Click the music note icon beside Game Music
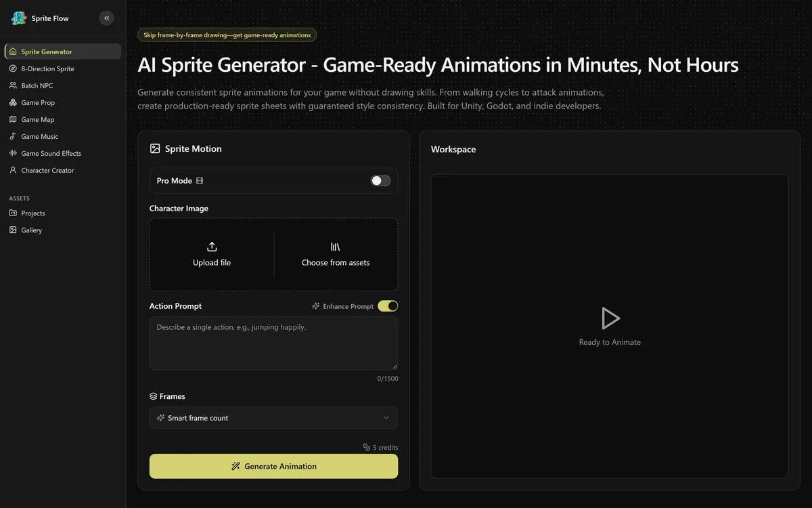812x508 pixels. [x=13, y=136]
